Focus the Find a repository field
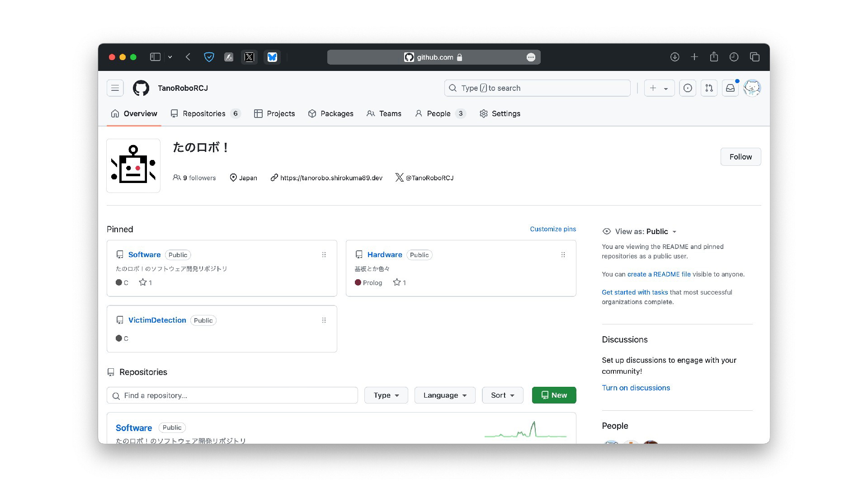868x488 pixels. pos(232,395)
